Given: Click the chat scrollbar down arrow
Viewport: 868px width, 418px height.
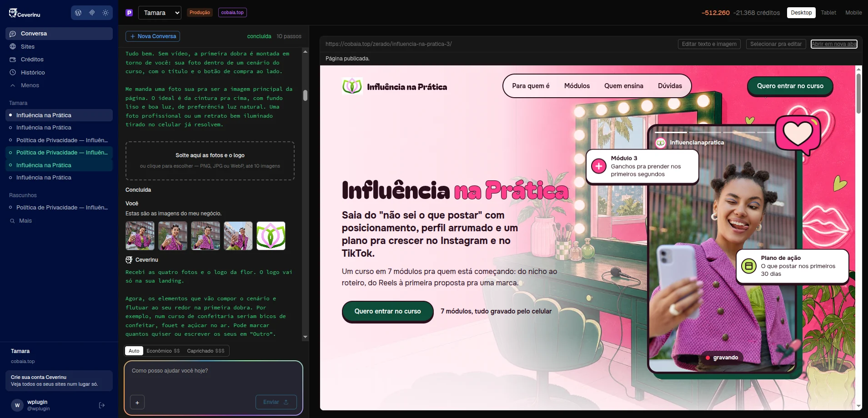Looking at the screenshot, I should [x=305, y=337].
